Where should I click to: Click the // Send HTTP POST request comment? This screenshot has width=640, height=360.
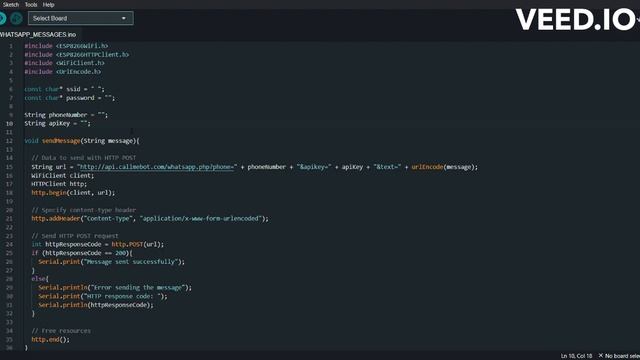pyautogui.click(x=75, y=236)
